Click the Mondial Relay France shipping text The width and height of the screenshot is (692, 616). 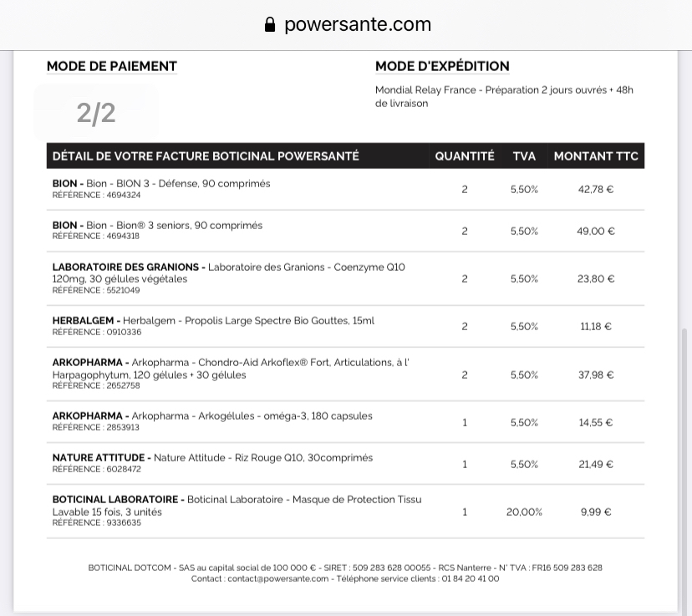click(504, 96)
